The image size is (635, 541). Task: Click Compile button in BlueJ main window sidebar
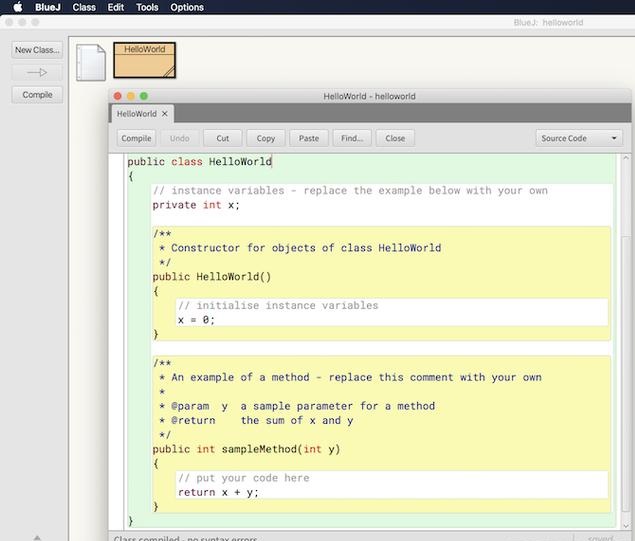[x=37, y=95]
